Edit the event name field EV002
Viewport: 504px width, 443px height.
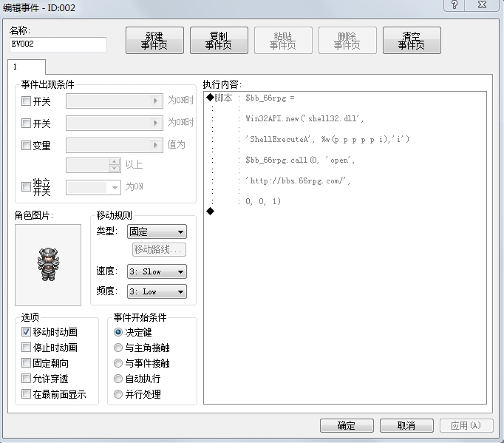coord(58,44)
